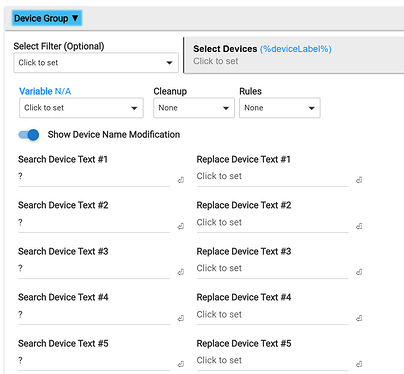Screen dimensions: 404x374
Task: Click the Select Devices field
Action: [x=294, y=55]
